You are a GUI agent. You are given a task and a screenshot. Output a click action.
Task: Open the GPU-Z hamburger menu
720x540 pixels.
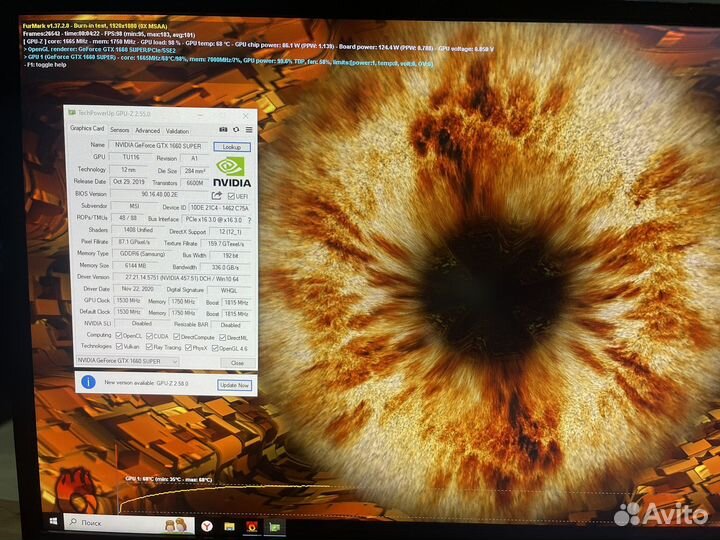click(248, 129)
